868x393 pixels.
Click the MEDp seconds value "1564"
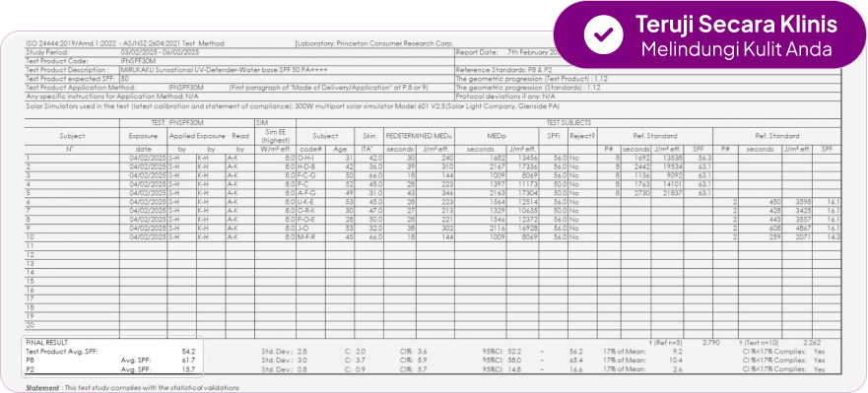coord(498,203)
